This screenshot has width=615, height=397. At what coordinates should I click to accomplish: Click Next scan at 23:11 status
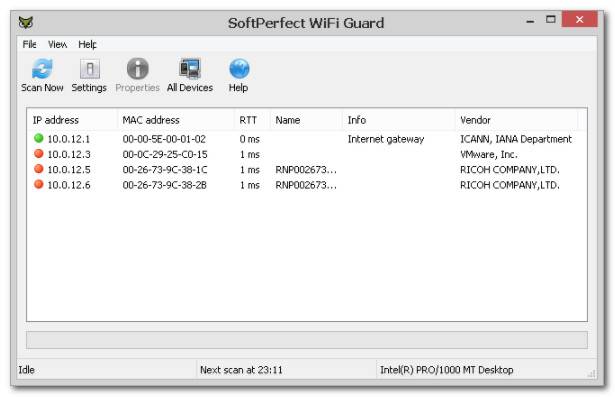(x=241, y=370)
